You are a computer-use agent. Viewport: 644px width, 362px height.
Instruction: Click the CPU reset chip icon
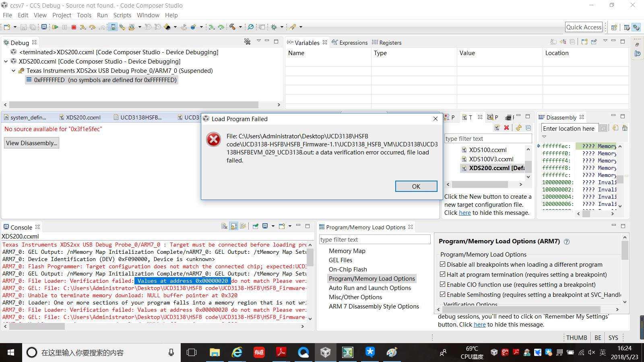tap(167, 27)
